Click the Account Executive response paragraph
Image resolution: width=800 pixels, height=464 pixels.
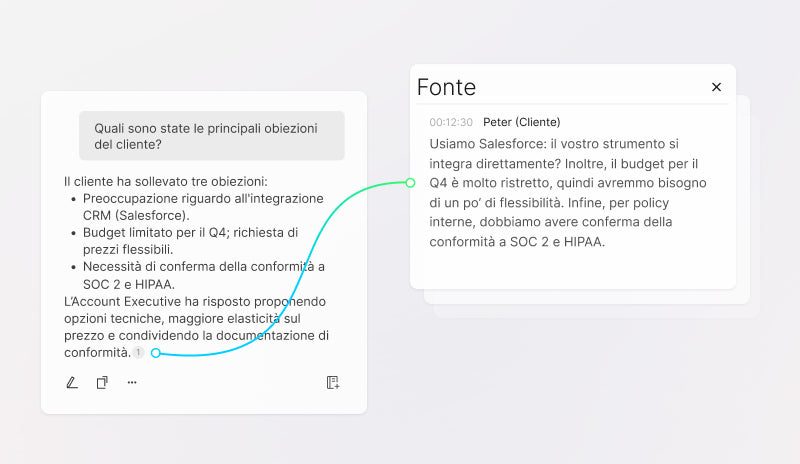coord(195,327)
